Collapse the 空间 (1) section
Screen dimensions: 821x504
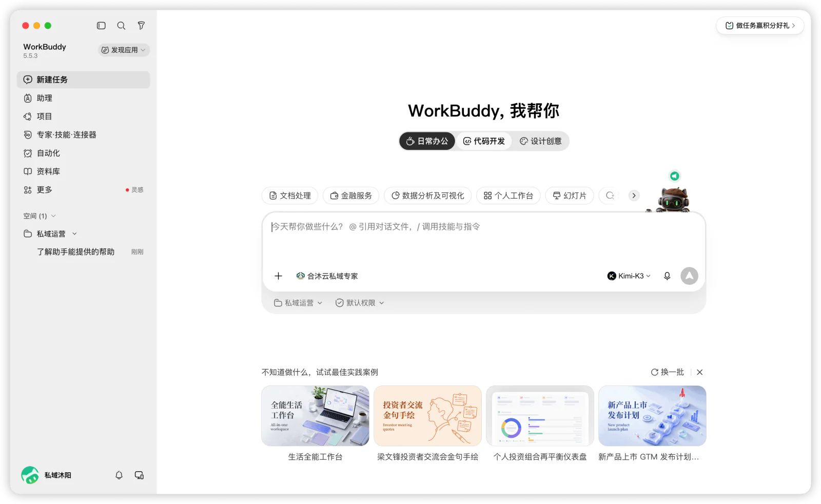tap(40, 216)
